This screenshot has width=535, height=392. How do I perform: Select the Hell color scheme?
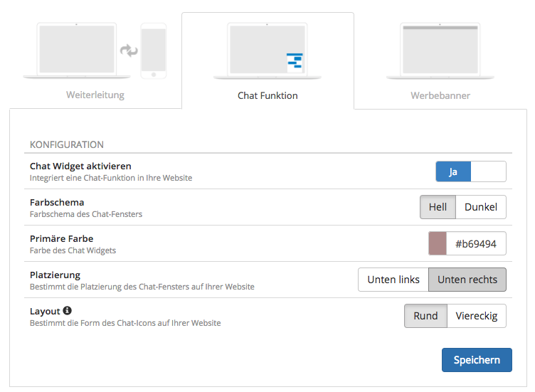438,207
